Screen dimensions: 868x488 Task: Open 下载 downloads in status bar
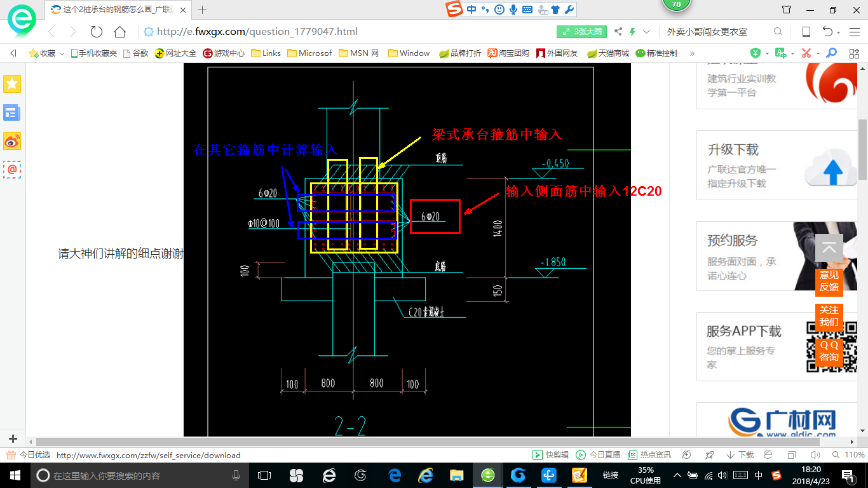pos(740,455)
